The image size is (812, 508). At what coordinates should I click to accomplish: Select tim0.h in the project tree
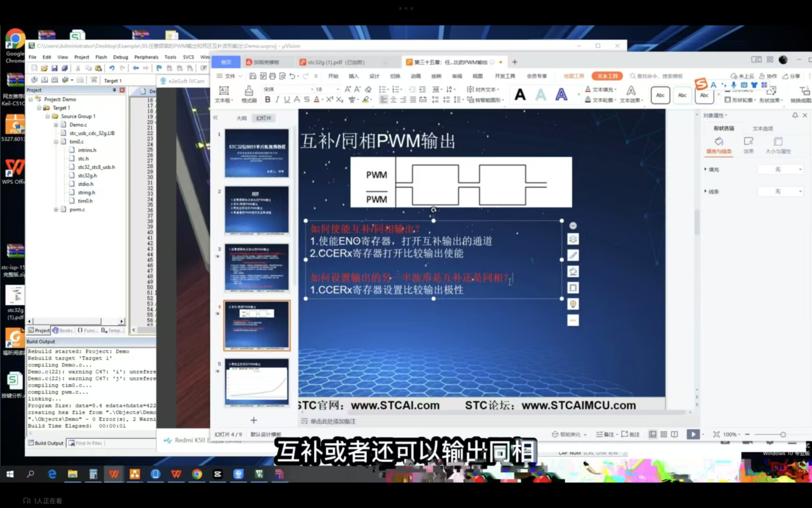(x=85, y=201)
